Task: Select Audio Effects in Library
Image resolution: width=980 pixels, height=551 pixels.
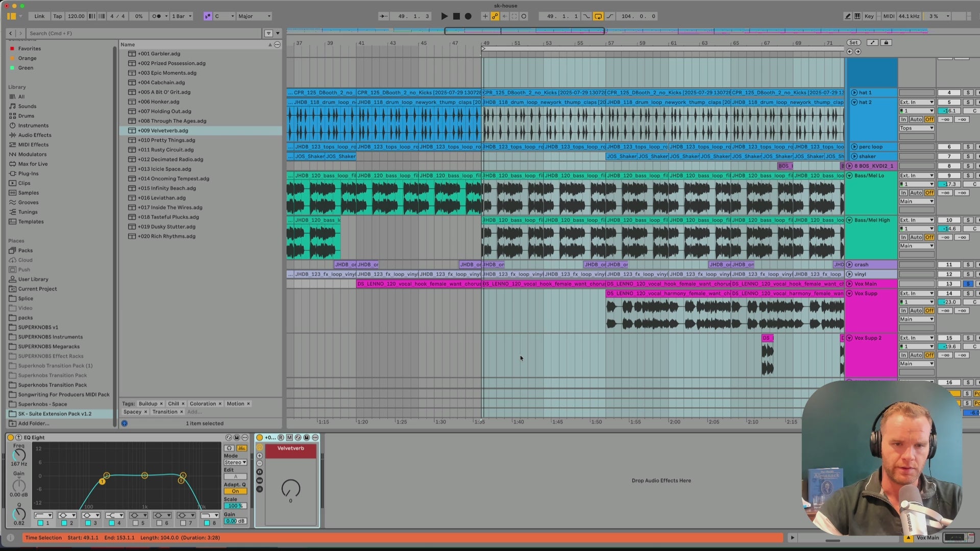Action: (35, 135)
